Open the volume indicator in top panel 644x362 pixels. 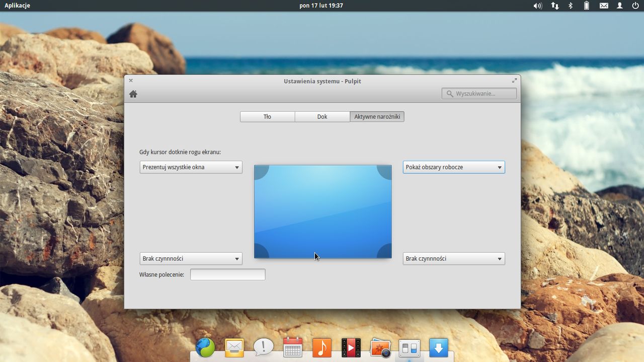pyautogui.click(x=538, y=6)
